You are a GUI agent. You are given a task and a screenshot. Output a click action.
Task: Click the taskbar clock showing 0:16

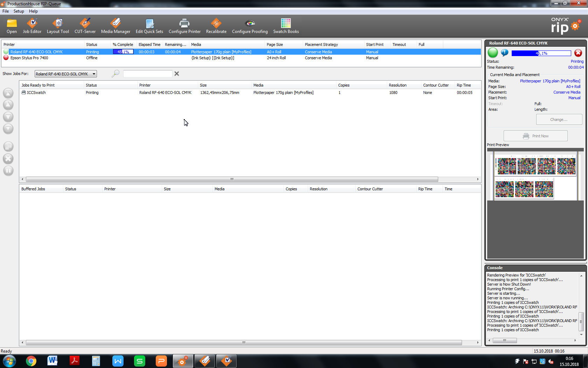point(569,361)
